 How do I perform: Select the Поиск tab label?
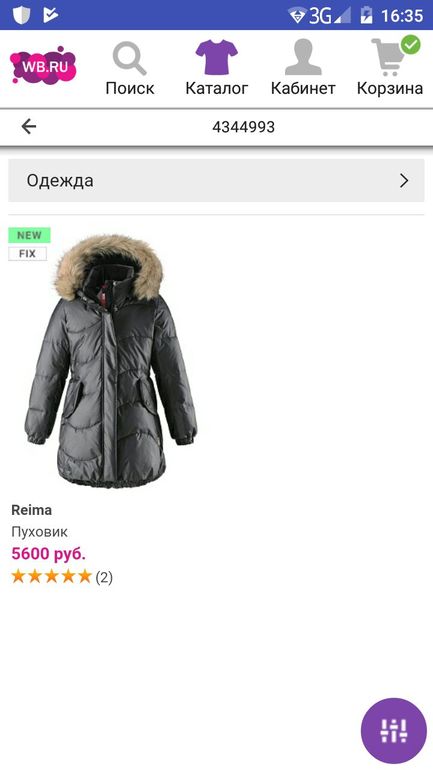[x=130, y=88]
